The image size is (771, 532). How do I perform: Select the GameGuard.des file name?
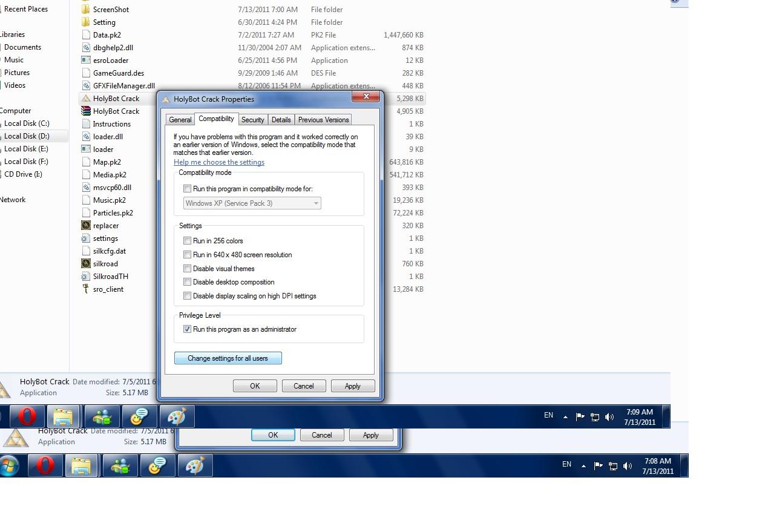pos(119,73)
